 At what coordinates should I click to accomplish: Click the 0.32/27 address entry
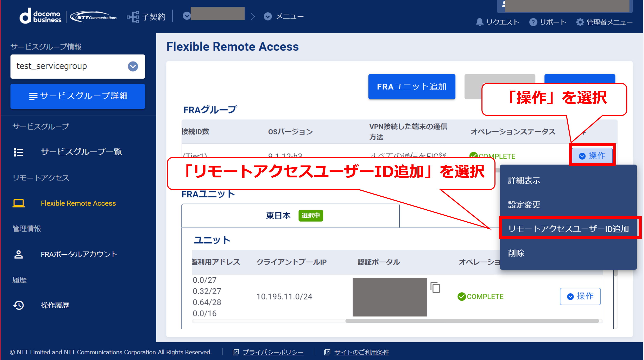207,291
